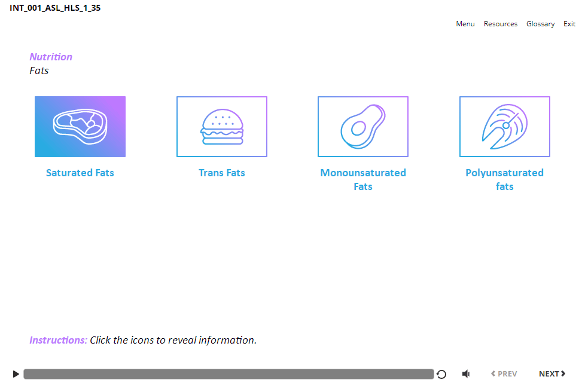Click the slide title INT_001_ASL_HLS_1_35
Screen dimensions: 585x392
click(55, 8)
